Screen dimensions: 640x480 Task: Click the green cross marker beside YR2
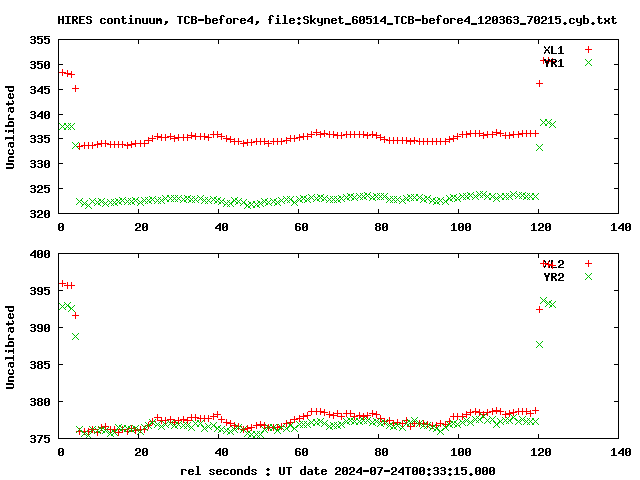588,277
